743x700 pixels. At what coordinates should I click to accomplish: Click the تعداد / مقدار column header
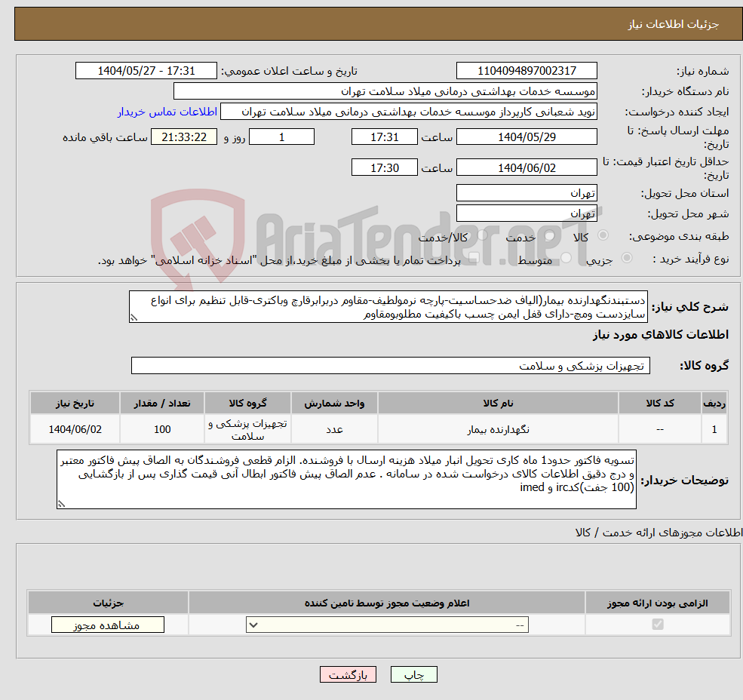pos(162,404)
